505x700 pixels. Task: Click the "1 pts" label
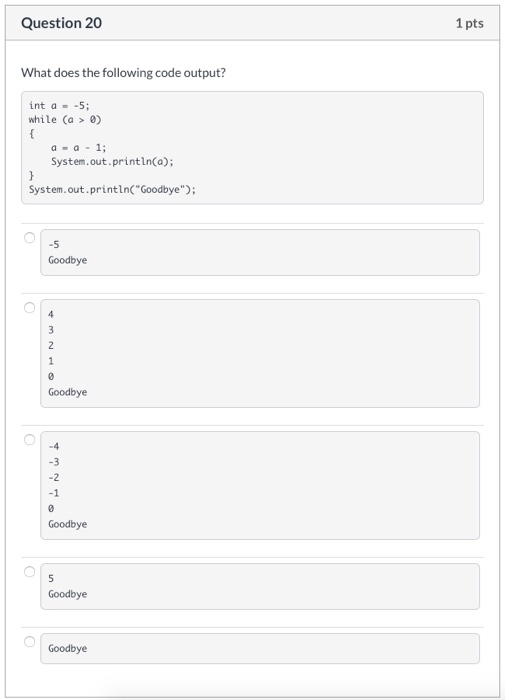click(x=469, y=23)
